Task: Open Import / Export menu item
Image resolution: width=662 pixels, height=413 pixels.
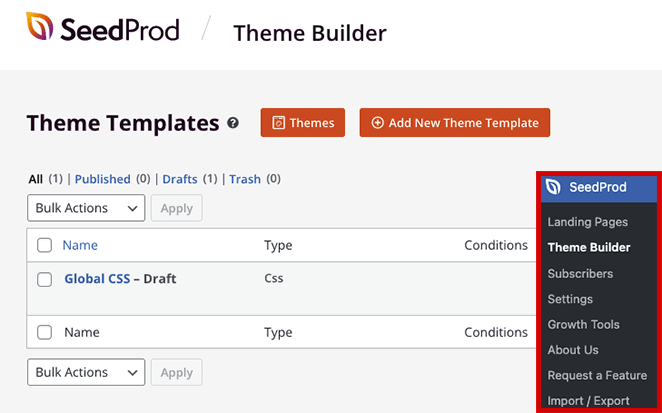Action: (588, 401)
